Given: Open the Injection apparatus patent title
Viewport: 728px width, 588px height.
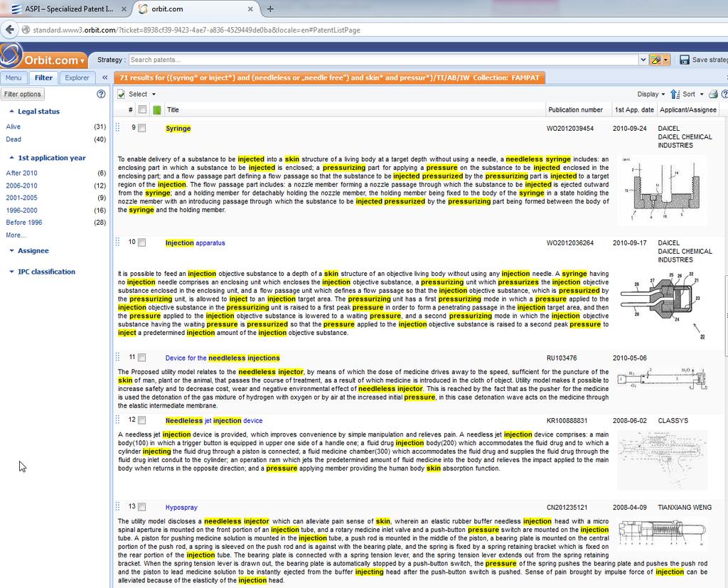Looking at the screenshot, I should (x=195, y=243).
